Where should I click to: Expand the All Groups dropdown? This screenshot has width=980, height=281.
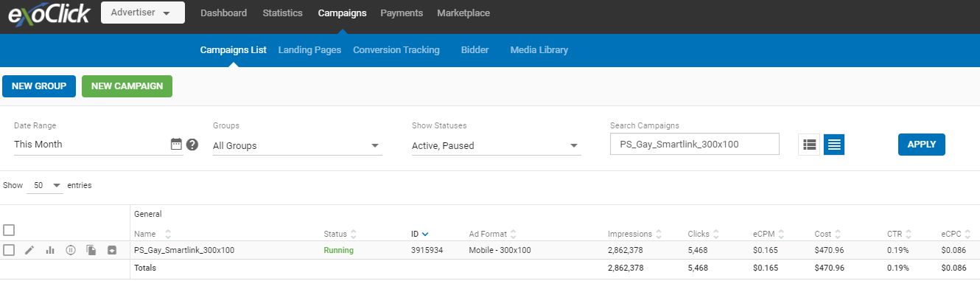[x=298, y=145]
